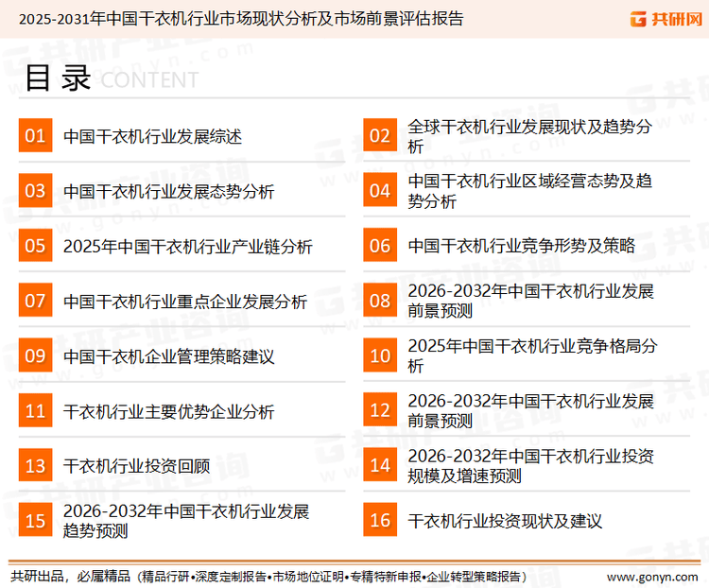Click the orange 06 number box
This screenshot has width=709, height=588.
tap(380, 246)
